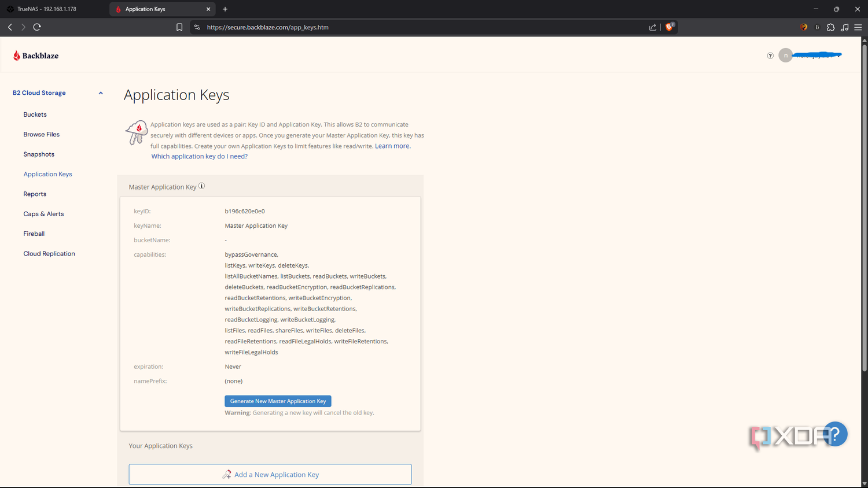Click Add a New Application Key
The width and height of the screenshot is (868, 488).
point(270,475)
